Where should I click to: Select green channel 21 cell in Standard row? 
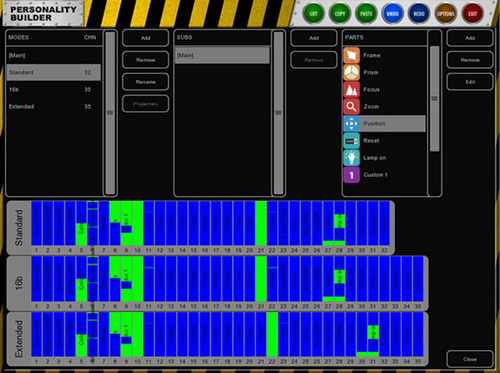tap(261, 223)
